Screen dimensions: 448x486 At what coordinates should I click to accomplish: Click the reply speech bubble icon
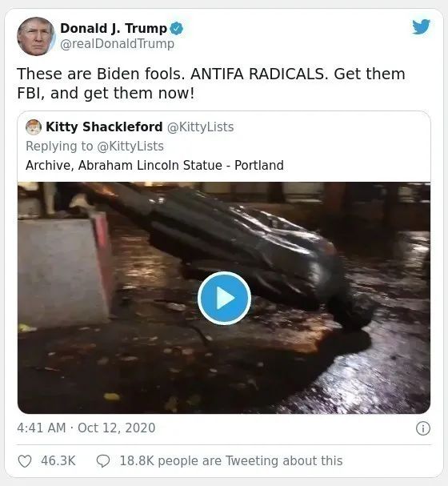point(103,461)
